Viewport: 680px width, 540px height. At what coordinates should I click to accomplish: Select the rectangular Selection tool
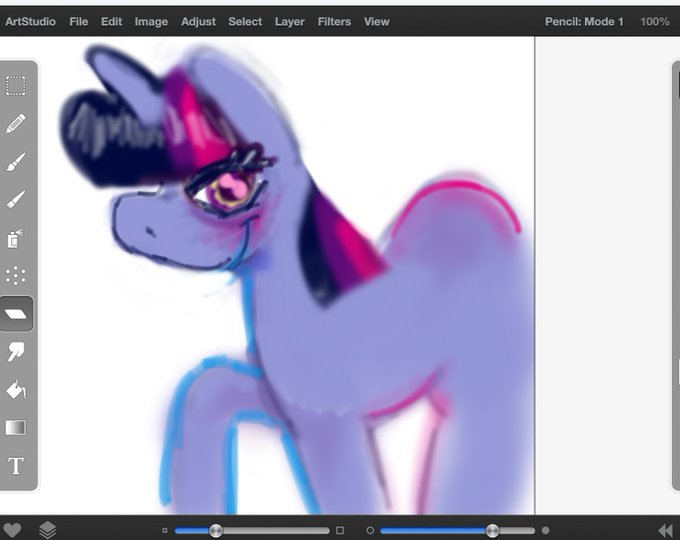click(x=16, y=85)
